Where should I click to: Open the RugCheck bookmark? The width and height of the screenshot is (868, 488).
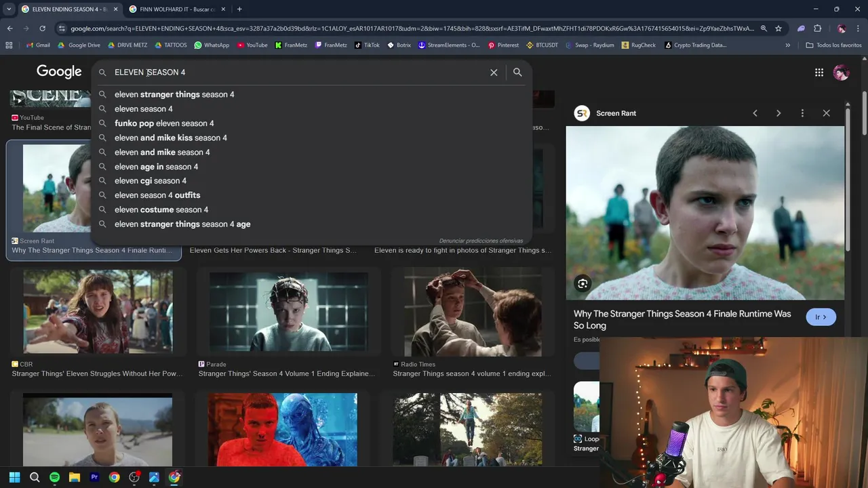coord(639,45)
